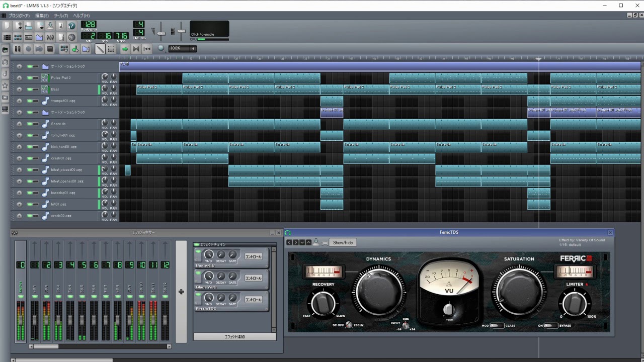Select the edit/selection mode tool
The width and height of the screenshot is (644, 362).
pos(111,49)
